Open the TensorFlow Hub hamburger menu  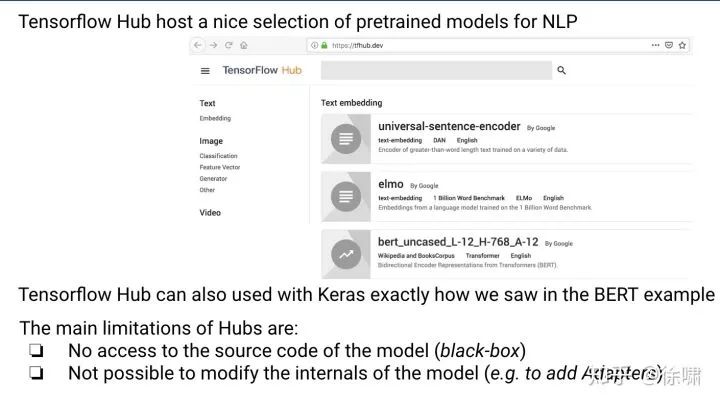(205, 71)
